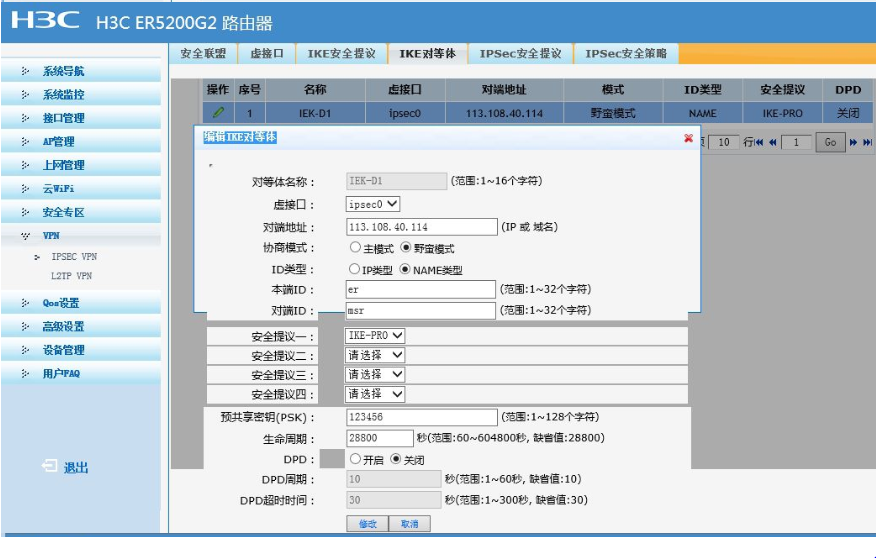Open 安全提议一 IKE-PRO dropdown
Screen dimensions: 876x558
pos(375,336)
